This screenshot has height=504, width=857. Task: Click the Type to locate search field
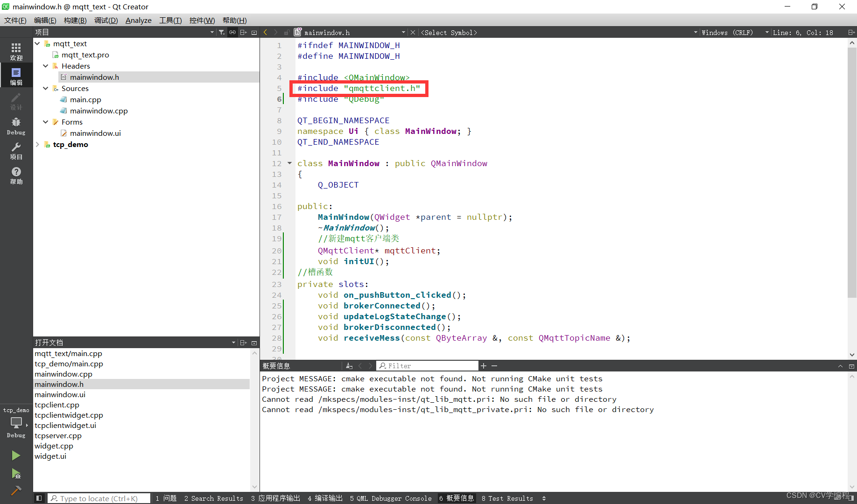(99, 498)
